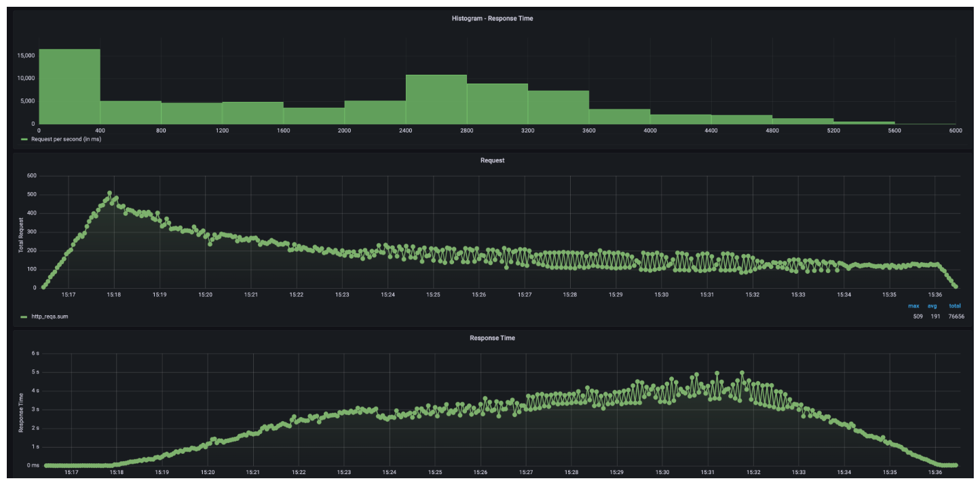980x485 pixels.
Task: Click the tallest histogram bar from 0 to 400
Action: [69, 86]
